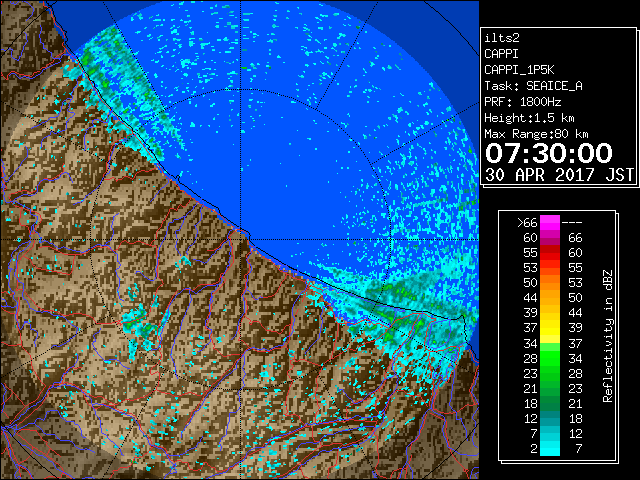Viewport: 640px width, 480px height.
Task: Click the '>66' legend value
Action: [527, 223]
